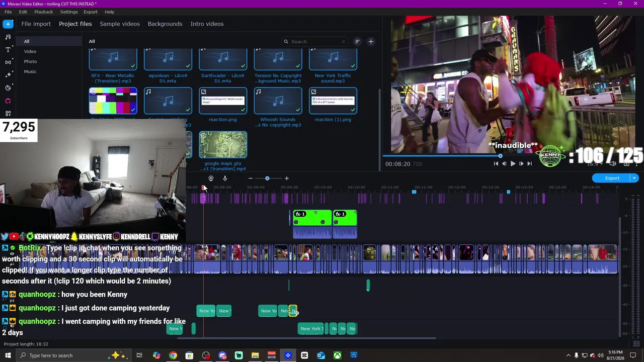Image resolution: width=644 pixels, height=362 pixels.
Task: Open the Xbox app from the taskbar
Action: (x=337, y=355)
